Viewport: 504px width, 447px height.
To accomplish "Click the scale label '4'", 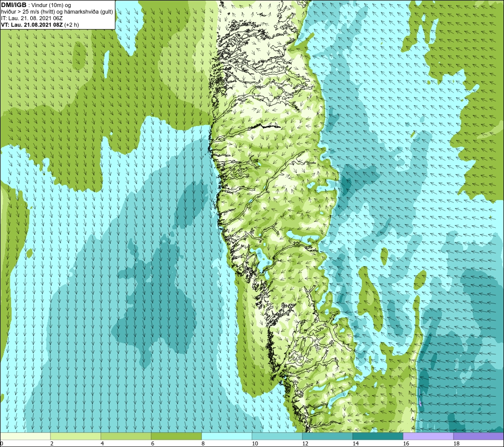I will click(x=102, y=443).
